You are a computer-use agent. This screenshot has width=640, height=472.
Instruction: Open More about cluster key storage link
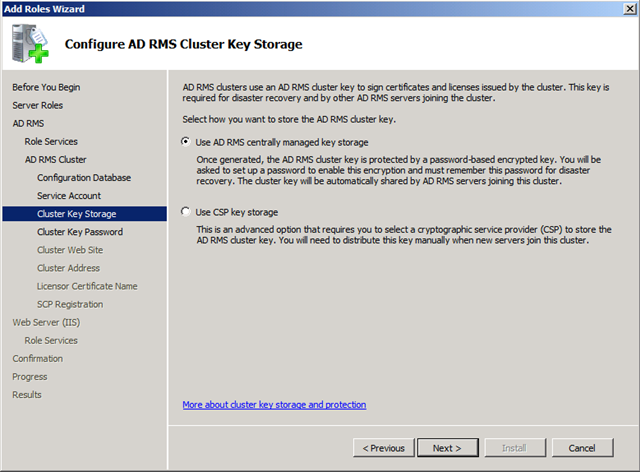pos(274,405)
